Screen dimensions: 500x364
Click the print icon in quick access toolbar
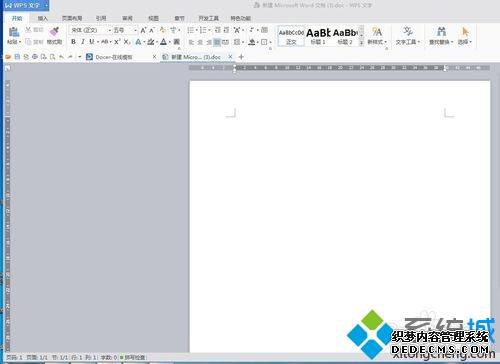click(x=35, y=57)
